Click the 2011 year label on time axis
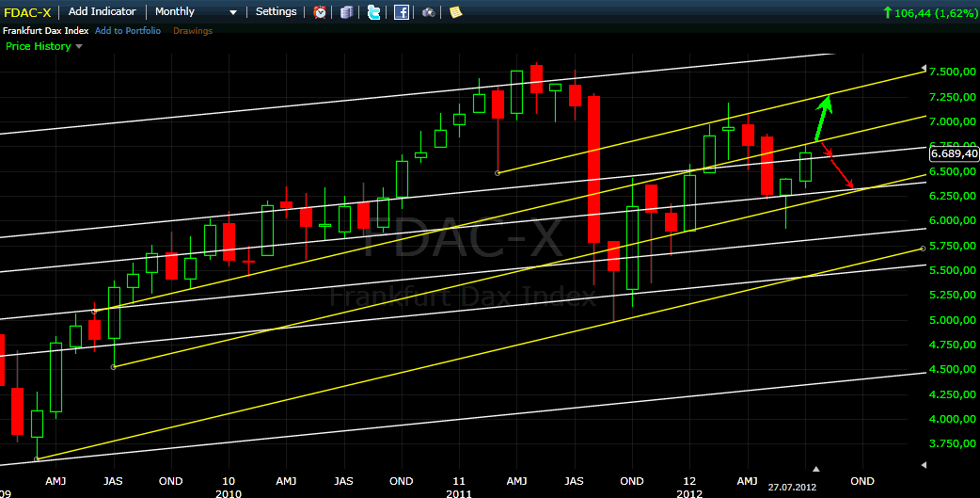980x498 pixels. coord(459,493)
